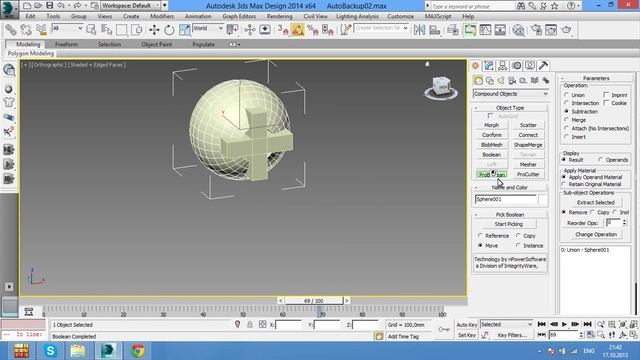640x360 pixels.
Task: Click Bind to Space Warp icon
Action: click(x=41, y=29)
